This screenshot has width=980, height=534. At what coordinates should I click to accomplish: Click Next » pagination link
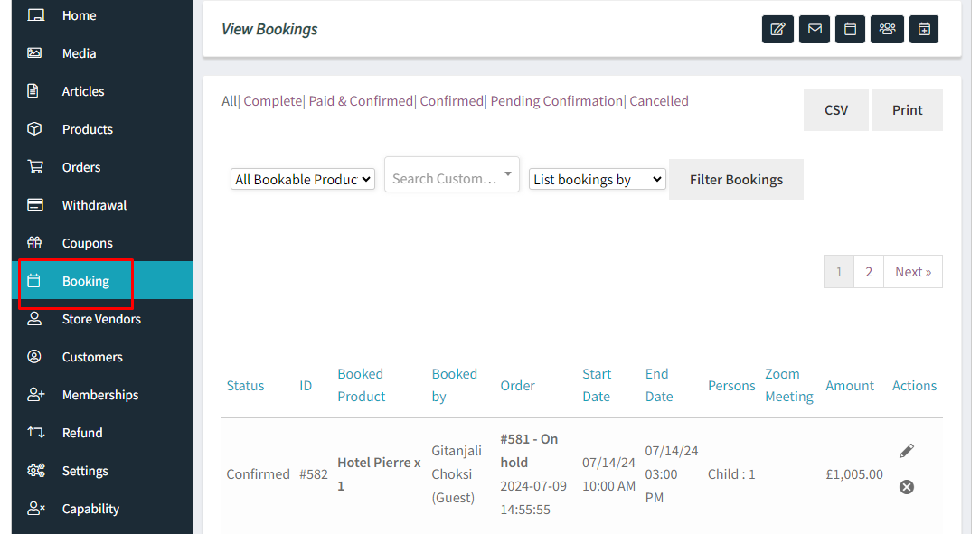pyautogui.click(x=913, y=272)
